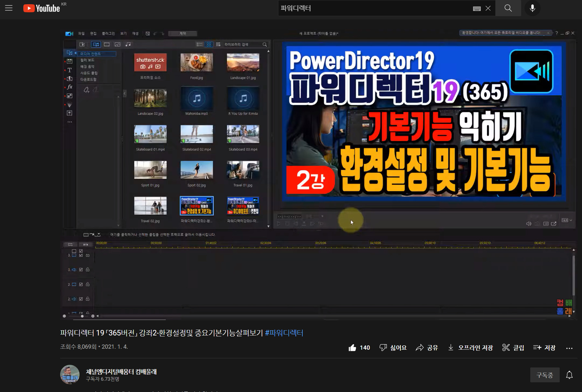The image size is (582, 392).
Task: Toggle the lock on video track 2
Action: 88,284
